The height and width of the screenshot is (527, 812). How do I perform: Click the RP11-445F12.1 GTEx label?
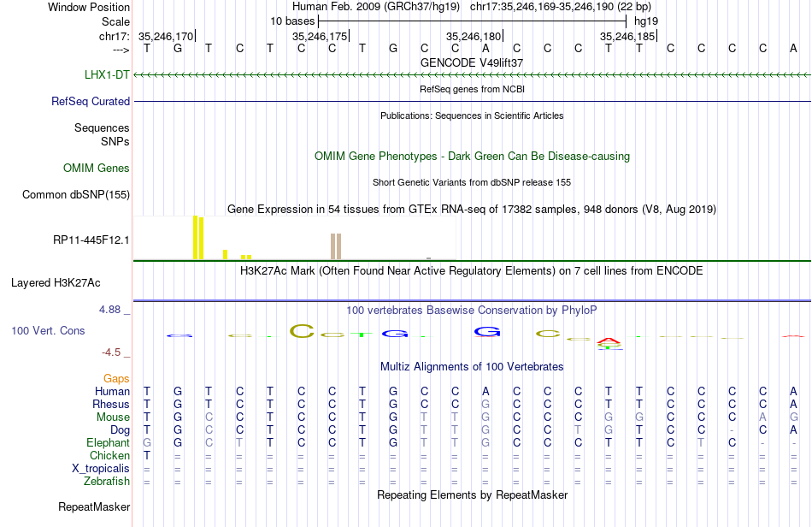pyautogui.click(x=91, y=240)
